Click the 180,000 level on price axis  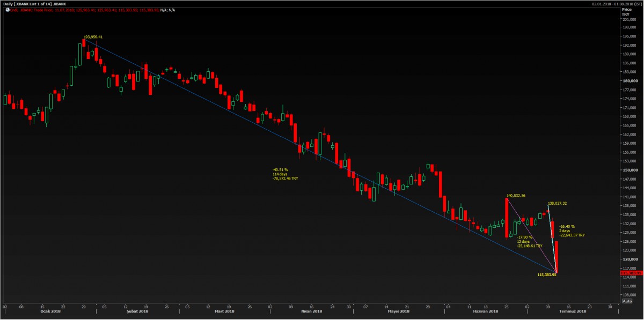[628, 81]
